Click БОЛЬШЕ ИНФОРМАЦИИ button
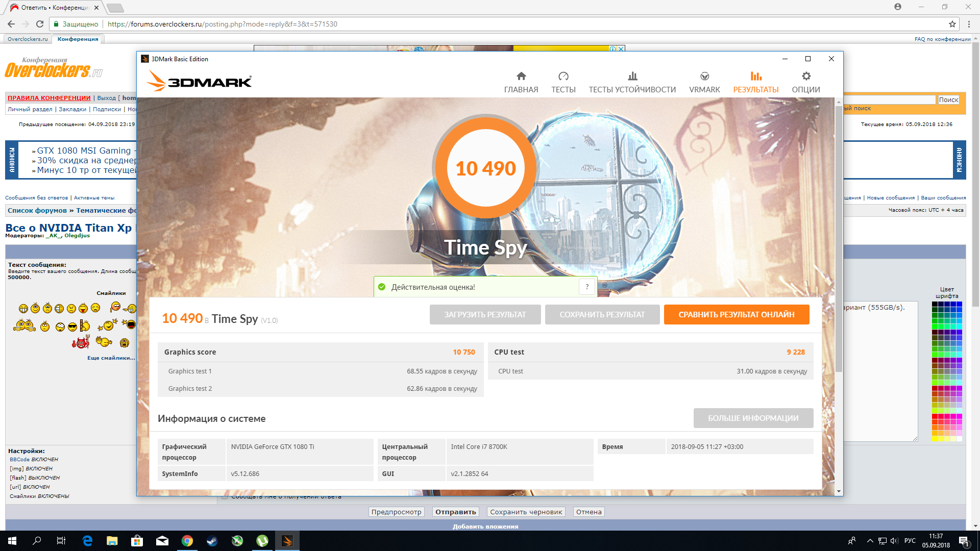Screen dimensions: 980x551 (753, 418)
